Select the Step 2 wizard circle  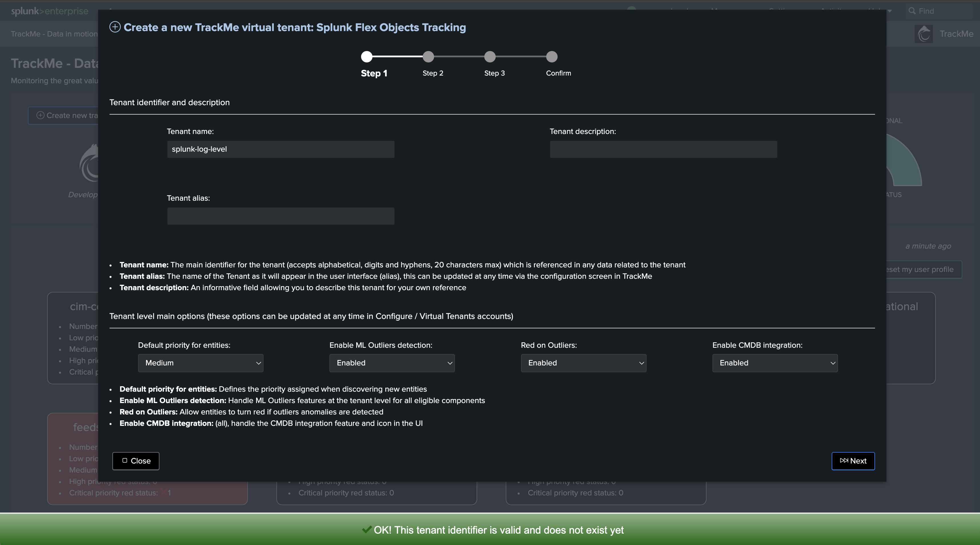click(x=428, y=57)
